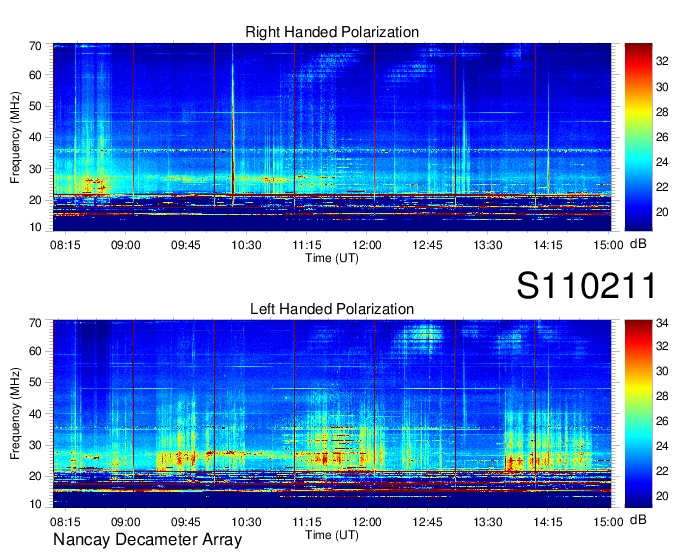Click the 34 value on bottom color bar
Viewport: 680px width, 552px height.
point(662,323)
